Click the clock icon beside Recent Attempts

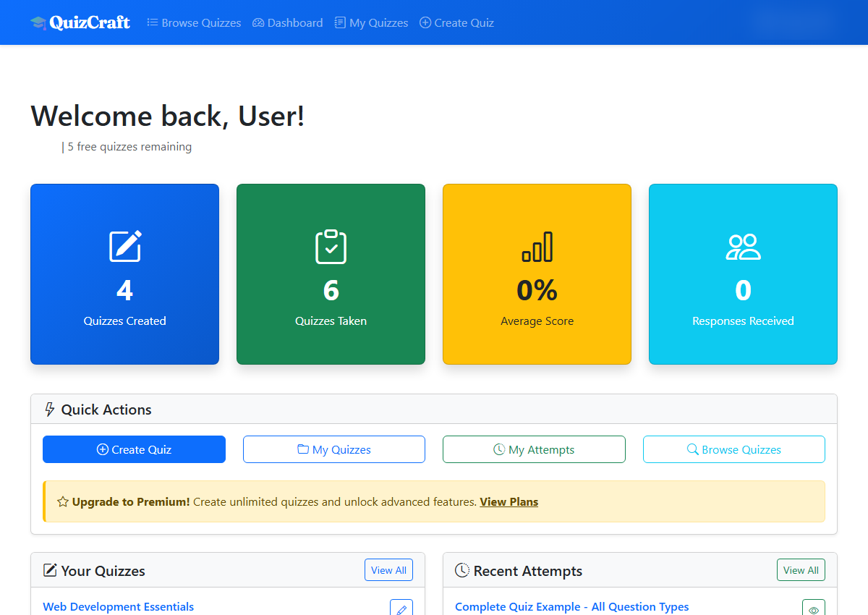pyautogui.click(x=461, y=570)
